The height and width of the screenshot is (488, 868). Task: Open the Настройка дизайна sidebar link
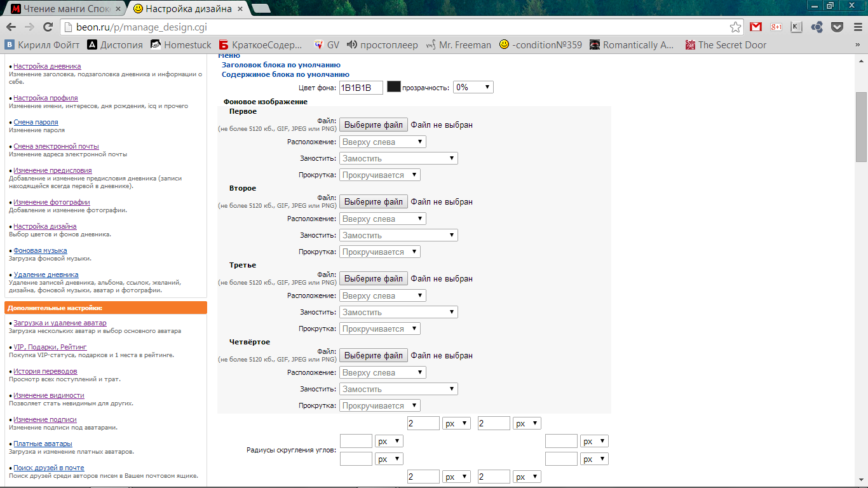coord(45,226)
